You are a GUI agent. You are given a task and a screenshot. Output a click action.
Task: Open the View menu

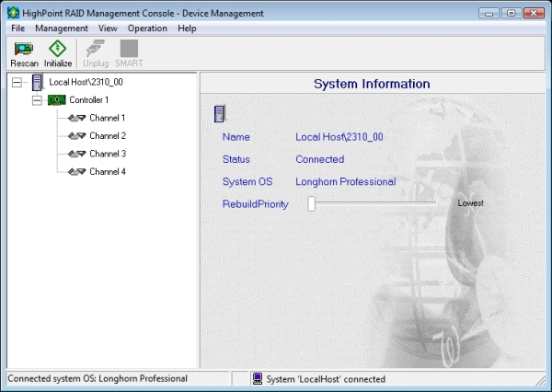(108, 29)
